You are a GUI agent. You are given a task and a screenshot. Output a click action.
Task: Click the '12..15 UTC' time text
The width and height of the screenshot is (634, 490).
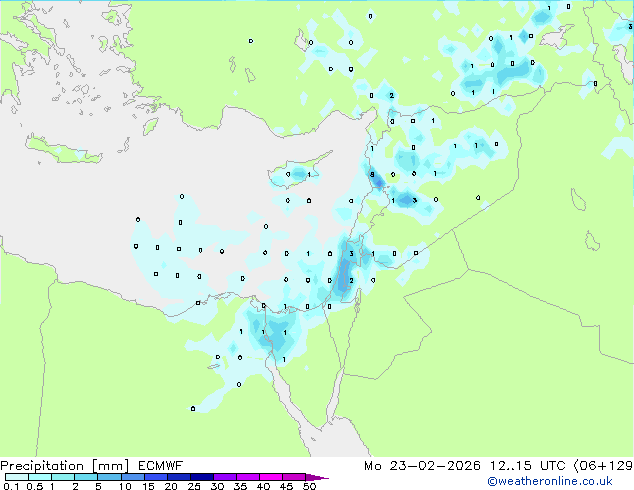click(x=528, y=466)
